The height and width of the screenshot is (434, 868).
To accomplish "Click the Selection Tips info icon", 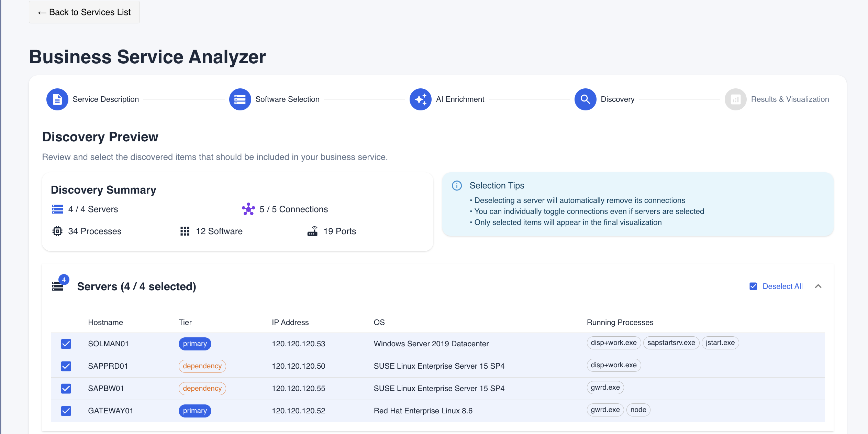I will (457, 186).
